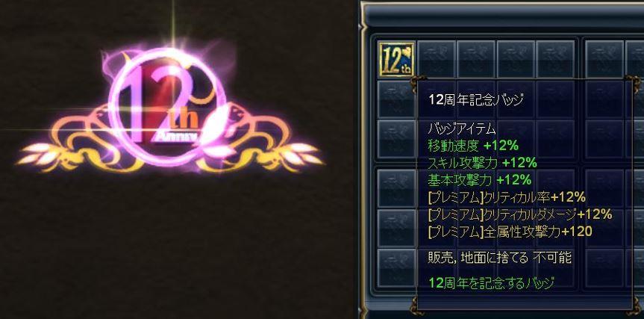Image resolution: width=644 pixels, height=319 pixels.
Task: Select the gold 12th badge item in inventory
Action: 396,59
